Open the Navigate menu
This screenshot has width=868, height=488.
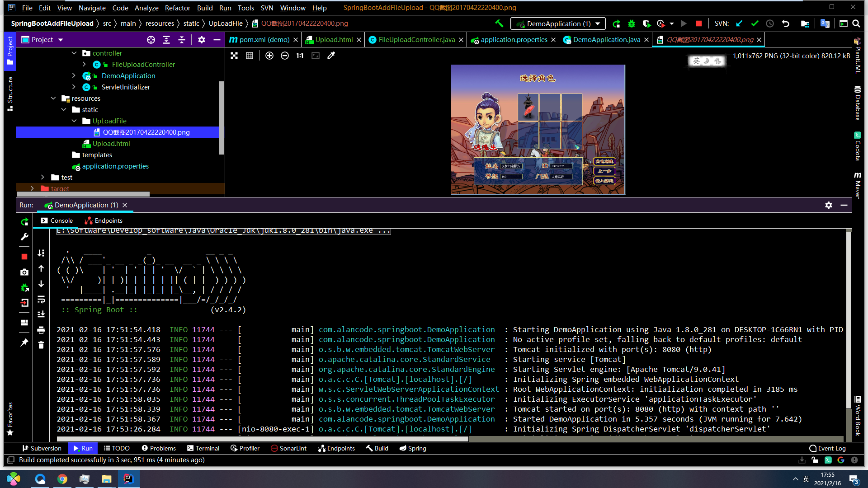pos(92,8)
